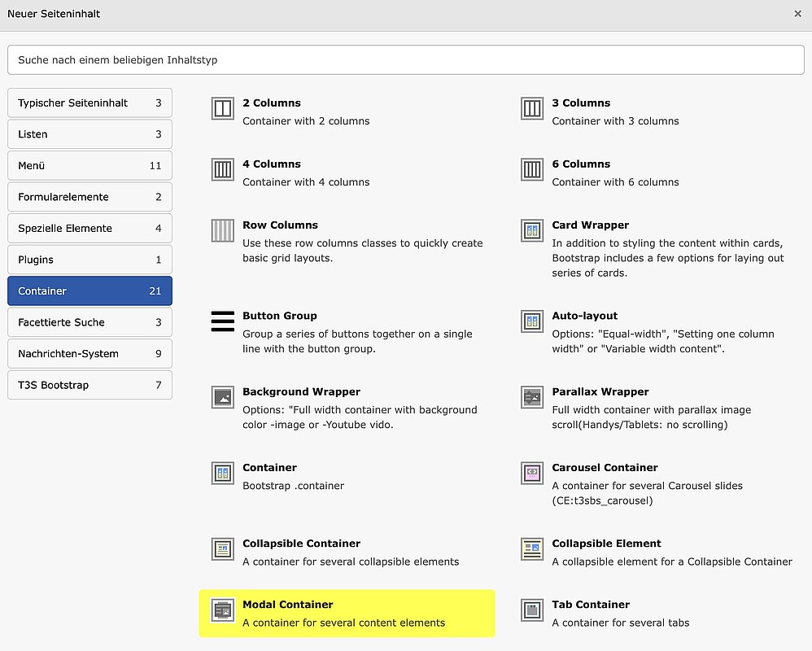Choose the Carousel Container icon
This screenshot has height=651, width=812.
531,473
